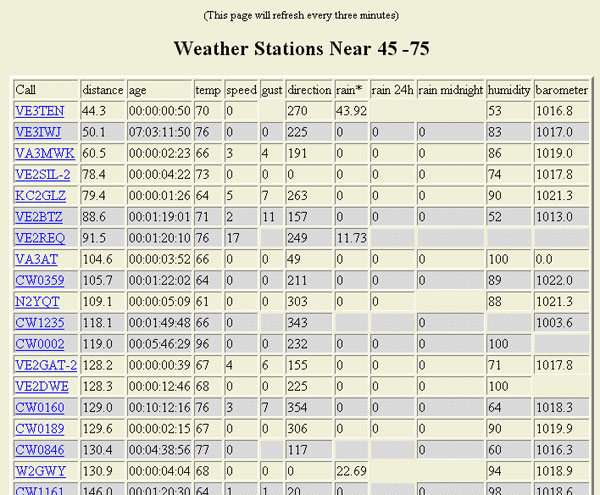Open the CW0160 station link
The width and height of the screenshot is (600, 495).
[39, 407]
